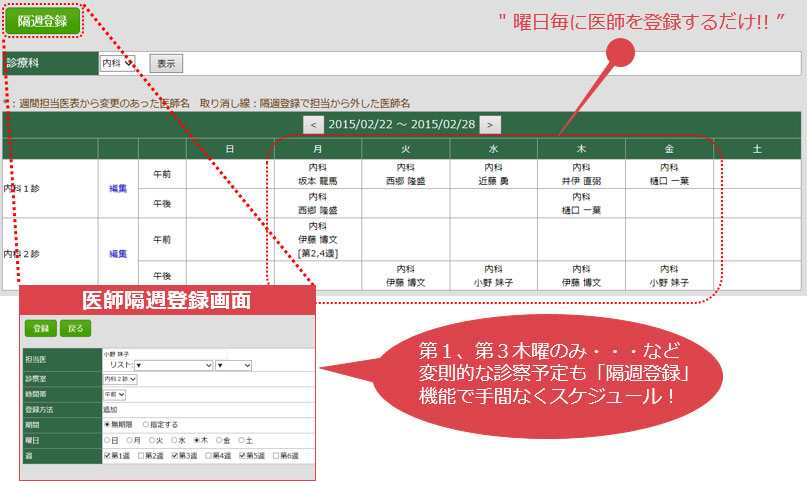
Task: Check the 第2週 checkbox
Action: (x=141, y=455)
